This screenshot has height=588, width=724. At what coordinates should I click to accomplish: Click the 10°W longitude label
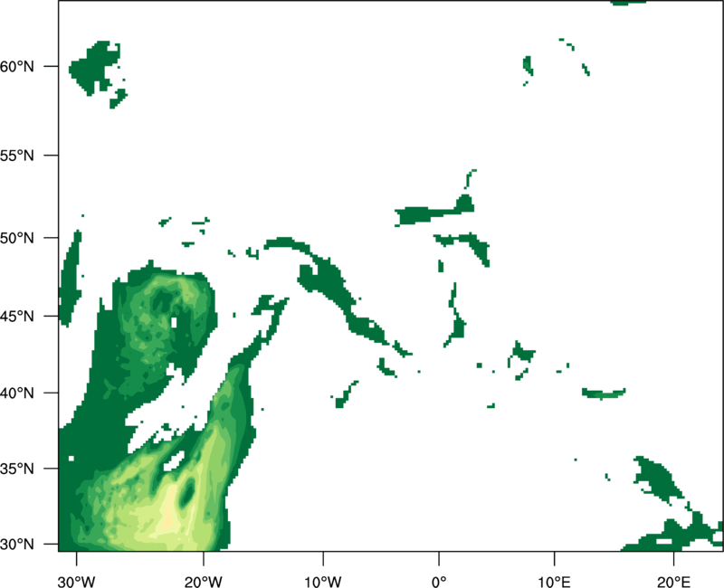click(x=323, y=582)
